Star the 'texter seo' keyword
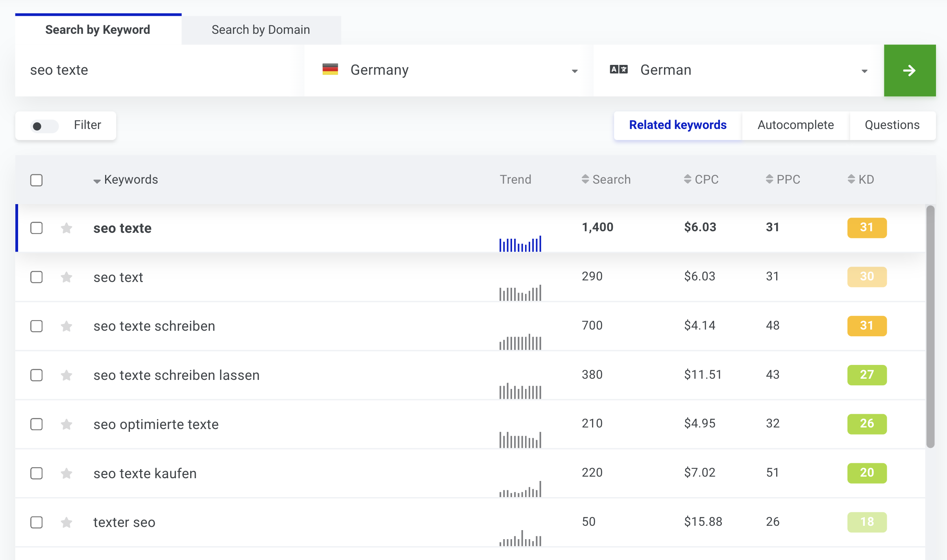Viewport: 947px width, 560px height. [67, 522]
